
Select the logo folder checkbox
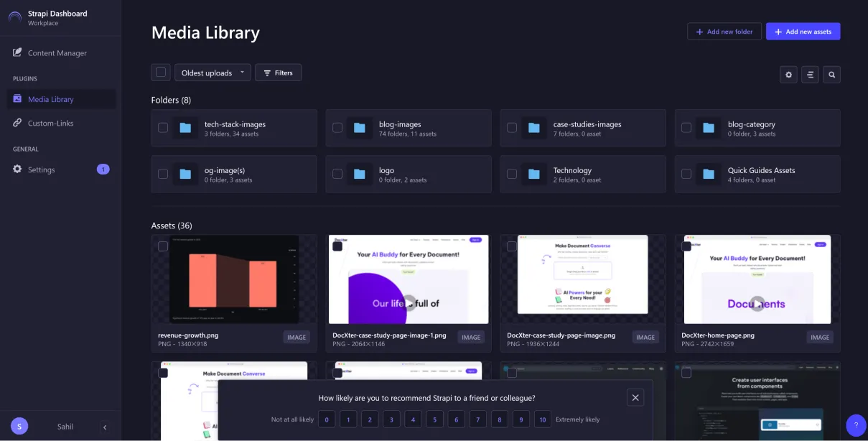[337, 174]
